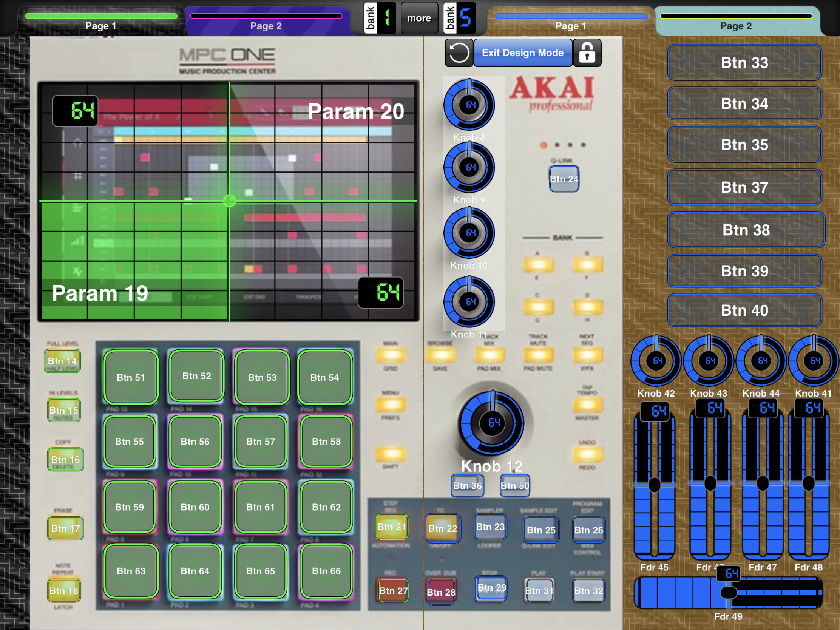
Task: Click the Knob 42 dial
Action: click(656, 361)
